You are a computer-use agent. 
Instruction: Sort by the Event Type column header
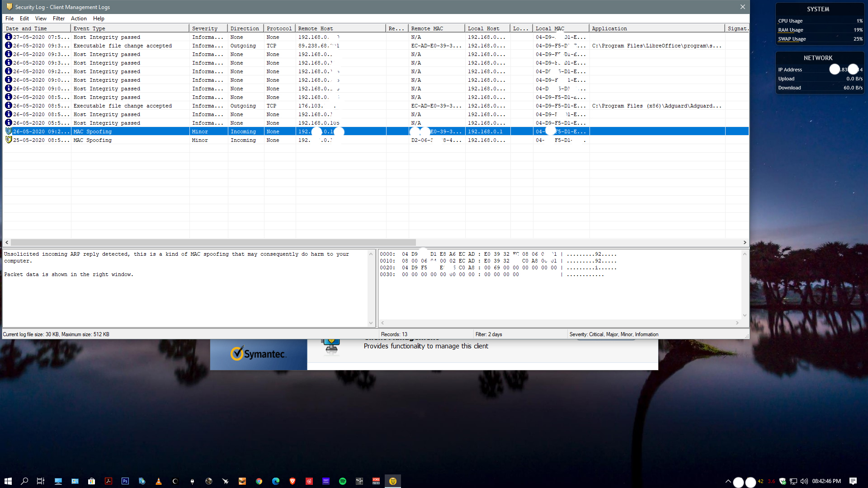click(89, 28)
